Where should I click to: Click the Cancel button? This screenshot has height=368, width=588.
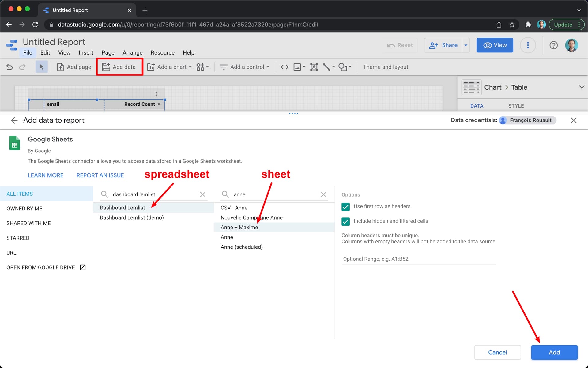point(497,352)
